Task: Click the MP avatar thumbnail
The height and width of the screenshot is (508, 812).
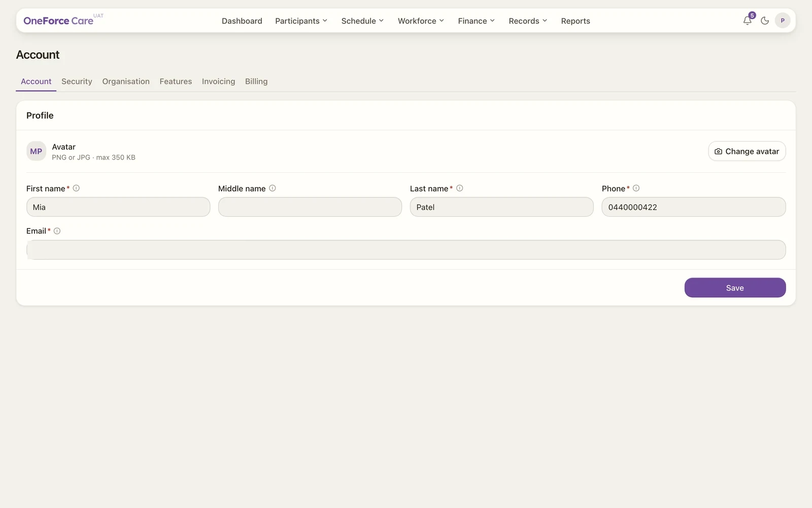Action: (36, 151)
